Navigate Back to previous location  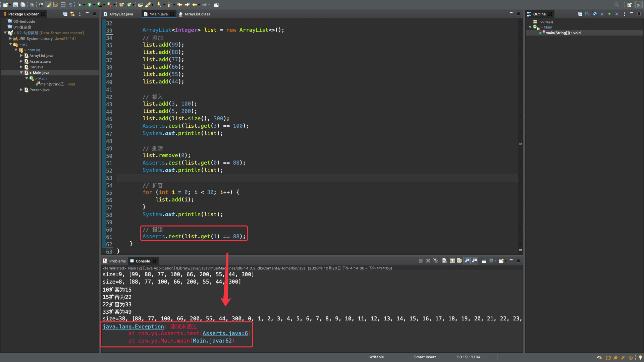pyautogui.click(x=195, y=5)
